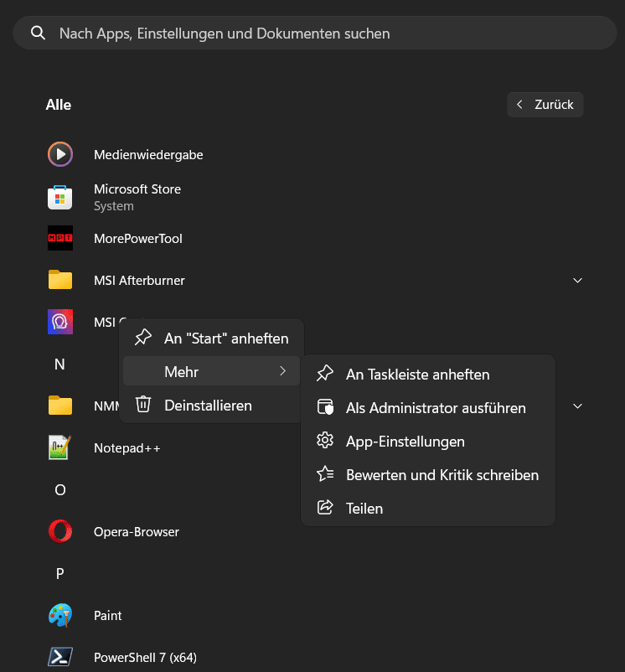This screenshot has width=625, height=672.
Task: Click the MSI Center app icon
Action: 60,322
